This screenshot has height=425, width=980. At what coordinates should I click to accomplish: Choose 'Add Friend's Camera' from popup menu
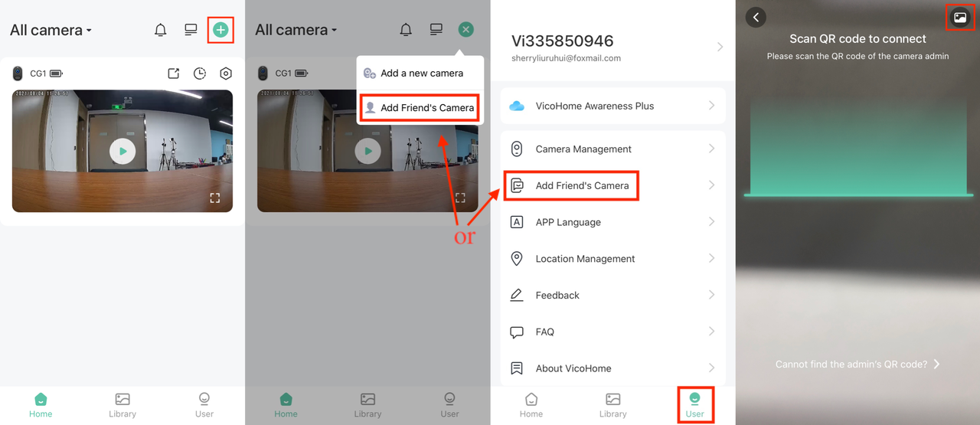(420, 107)
